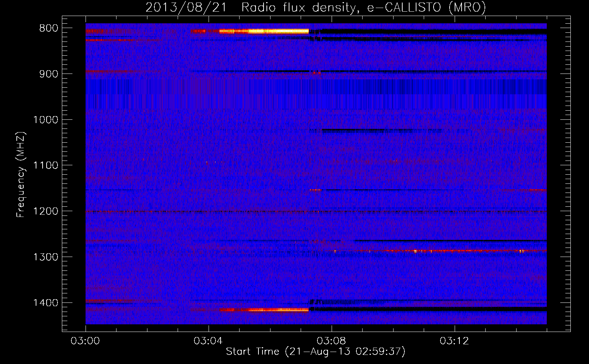Click the 1200 frequency tick label
This screenshot has height=364, width=589.
click(46, 211)
